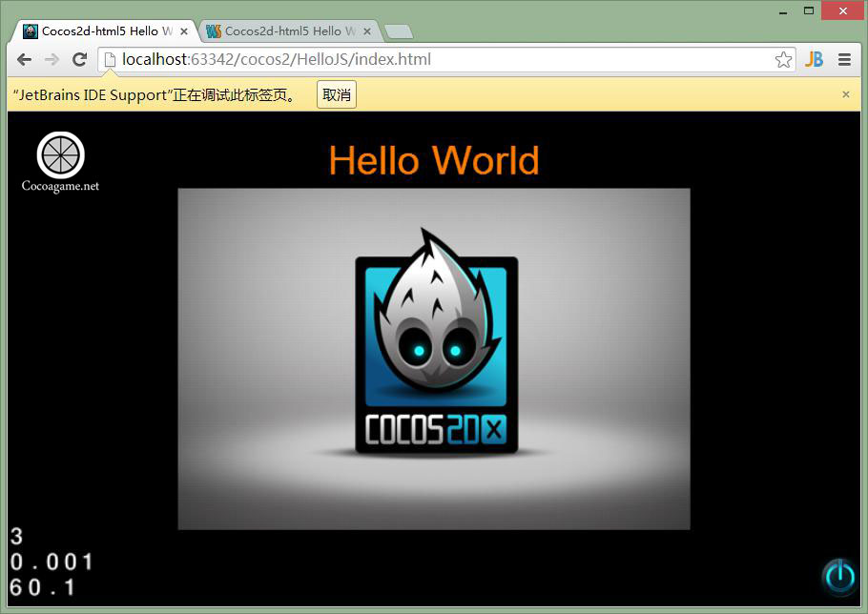Click the Cocoagame.net text label
The width and height of the screenshot is (868, 614).
click(60, 187)
